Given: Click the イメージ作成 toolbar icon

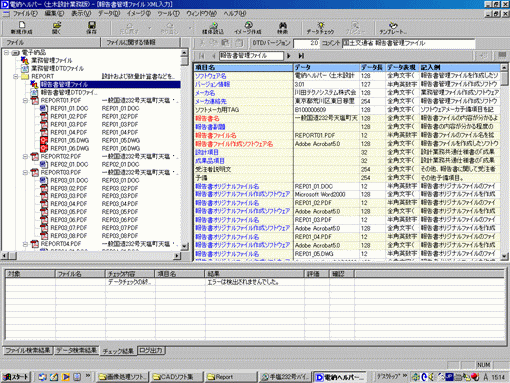Looking at the screenshot, I should click(248, 28).
